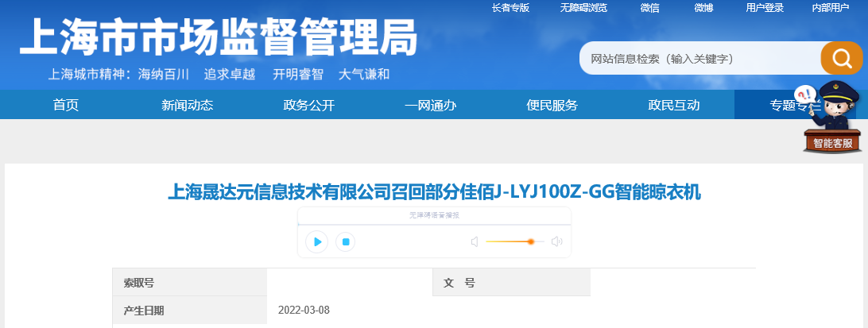Click the date value 2022-03-08
The height and width of the screenshot is (328, 868).
pyautogui.click(x=304, y=310)
